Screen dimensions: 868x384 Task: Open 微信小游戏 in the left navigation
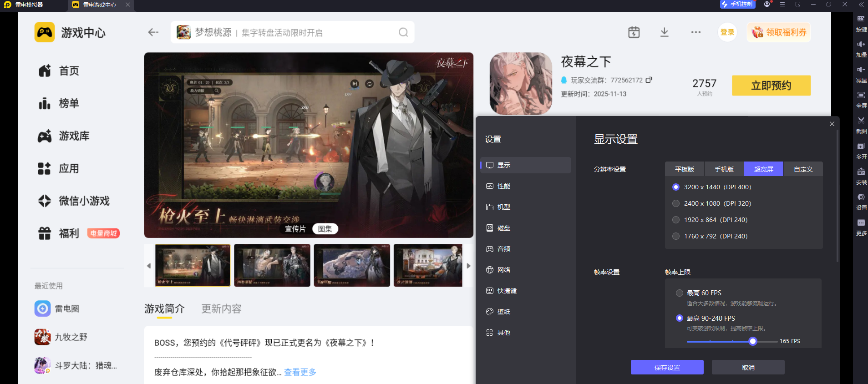[74, 201]
